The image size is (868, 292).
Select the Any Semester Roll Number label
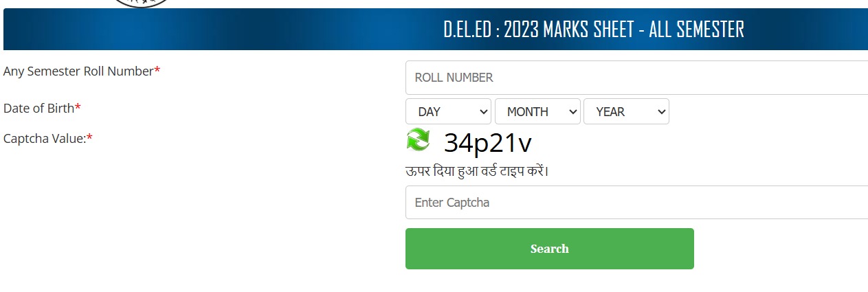point(78,71)
